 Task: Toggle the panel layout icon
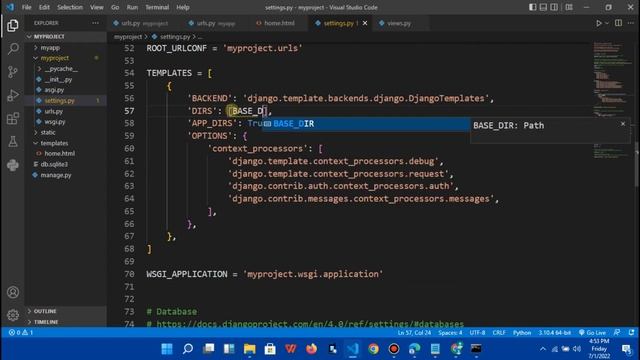(543, 7)
